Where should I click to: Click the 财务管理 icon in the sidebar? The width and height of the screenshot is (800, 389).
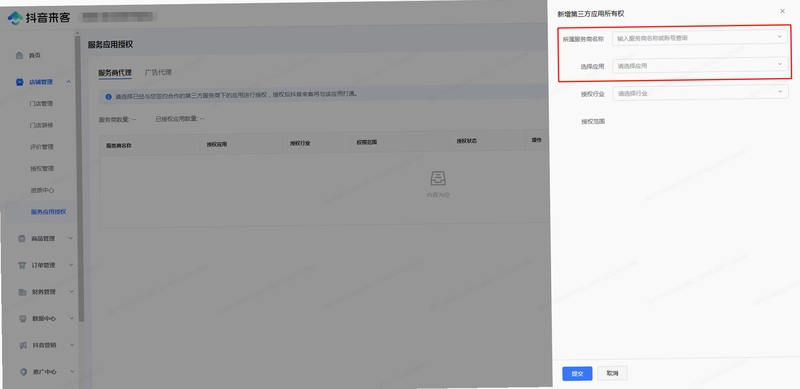(x=22, y=292)
